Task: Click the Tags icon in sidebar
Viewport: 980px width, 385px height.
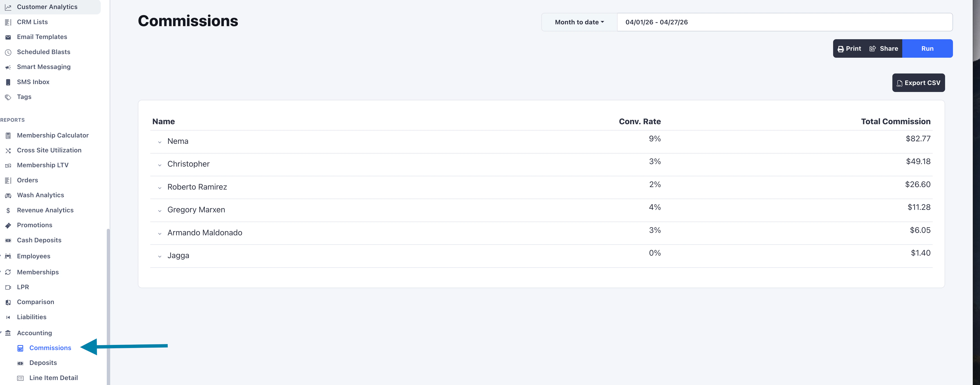Action: pyautogui.click(x=8, y=97)
